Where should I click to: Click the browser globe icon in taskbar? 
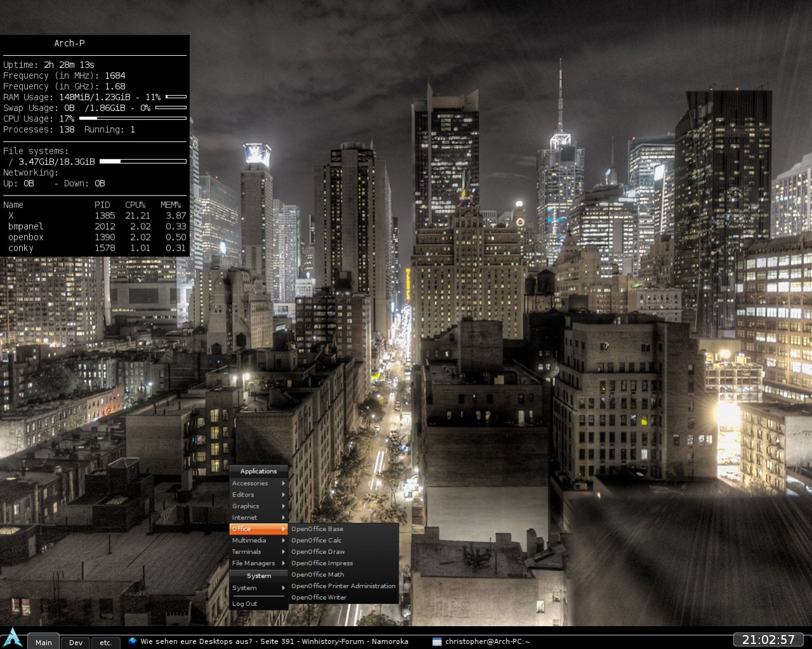pyautogui.click(x=132, y=641)
